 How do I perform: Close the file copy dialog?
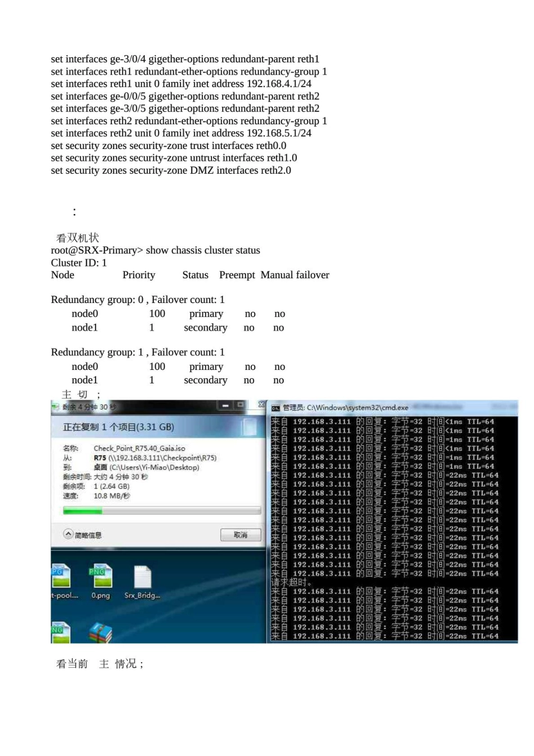261,405
